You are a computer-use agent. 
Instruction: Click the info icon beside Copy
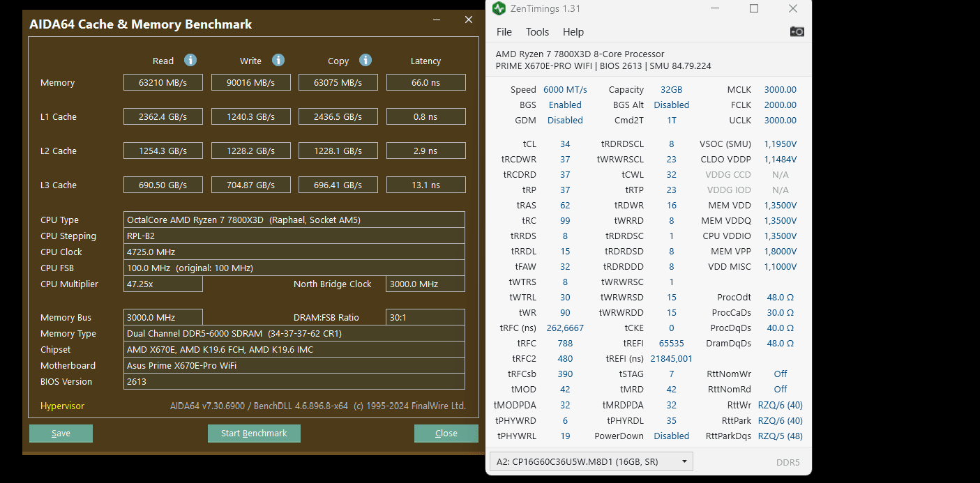365,60
